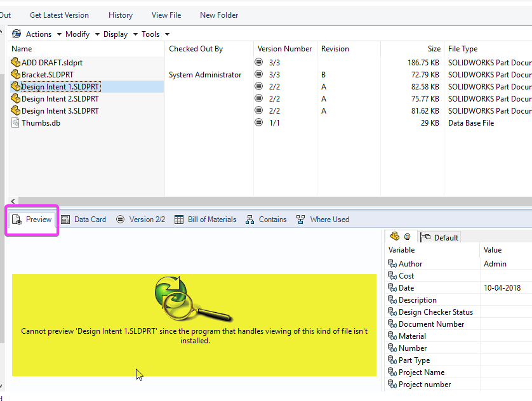532x401 pixels.
Task: Select the @ configuration tab
Action: click(x=401, y=237)
